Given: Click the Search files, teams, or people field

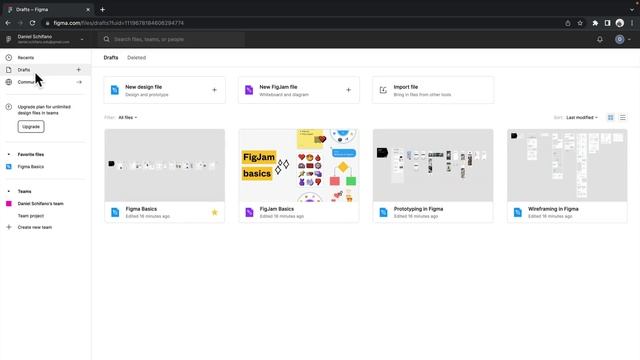Looking at the screenshot, I should pyautogui.click(x=171, y=39).
